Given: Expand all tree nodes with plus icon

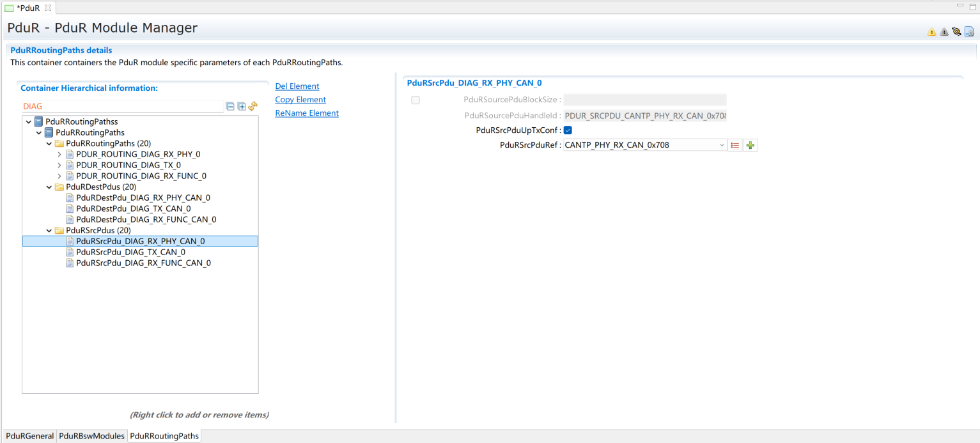Looking at the screenshot, I should [242, 106].
